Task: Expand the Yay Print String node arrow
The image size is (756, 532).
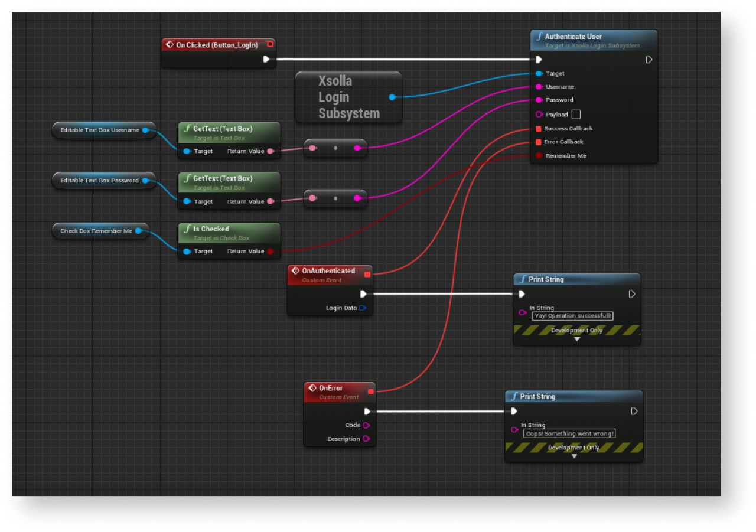Action: coord(577,339)
